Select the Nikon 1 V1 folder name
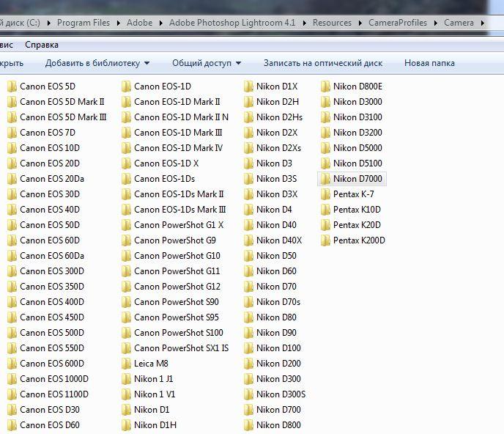The height and width of the screenshot is (434, 504). tap(155, 394)
